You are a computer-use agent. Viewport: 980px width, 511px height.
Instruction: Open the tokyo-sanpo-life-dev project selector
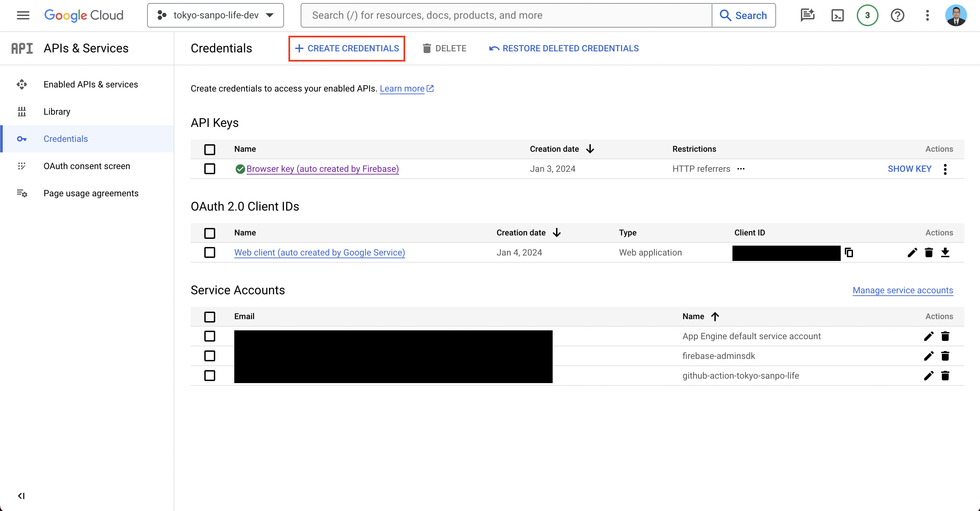tap(215, 16)
